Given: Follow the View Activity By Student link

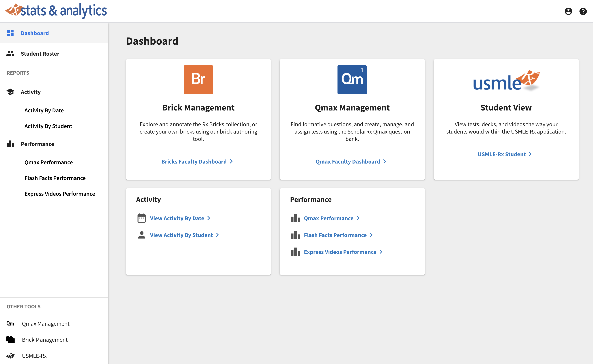Looking at the screenshot, I should tap(184, 235).
